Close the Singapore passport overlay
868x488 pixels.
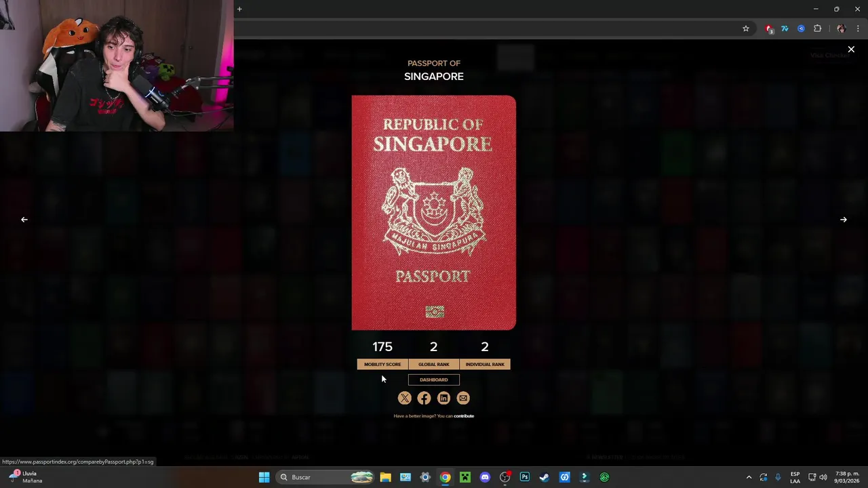(851, 49)
